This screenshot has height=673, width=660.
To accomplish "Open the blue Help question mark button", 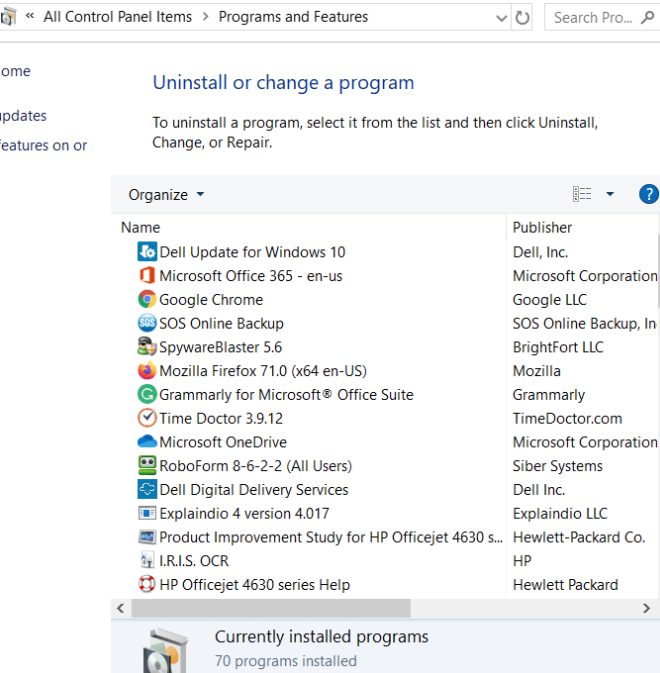I will pos(648,194).
